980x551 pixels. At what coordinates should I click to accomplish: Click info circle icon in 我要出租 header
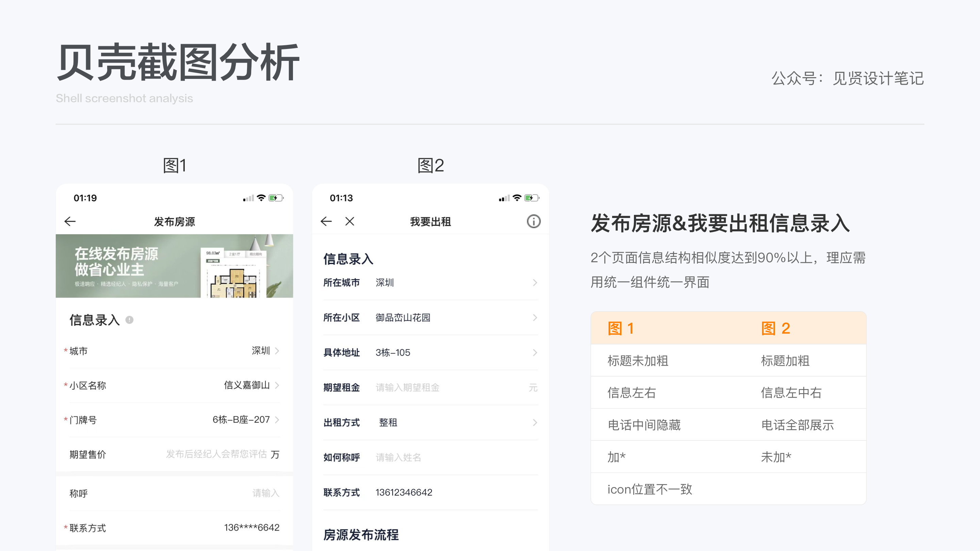533,221
